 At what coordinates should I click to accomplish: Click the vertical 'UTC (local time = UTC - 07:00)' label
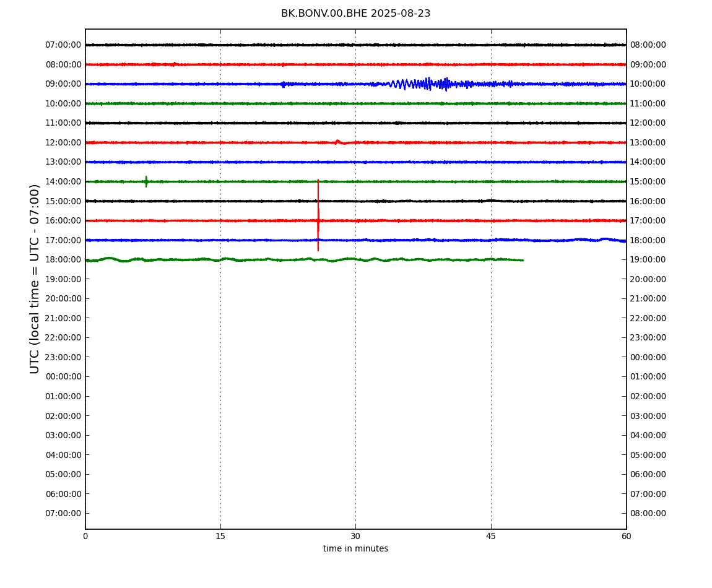click(x=35, y=279)
